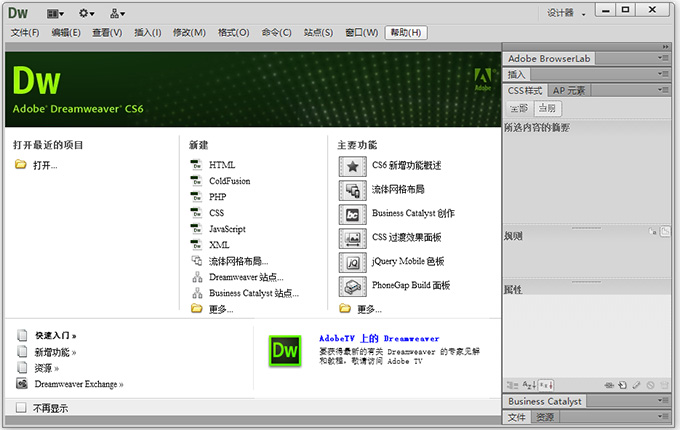Open the Dreamweaver Exchange » link

79,384
